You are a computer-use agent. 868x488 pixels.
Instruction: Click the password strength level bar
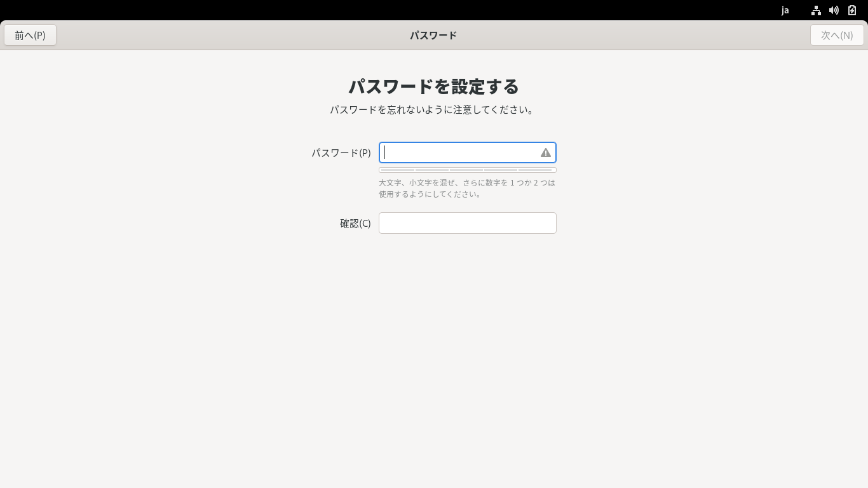pyautogui.click(x=467, y=170)
